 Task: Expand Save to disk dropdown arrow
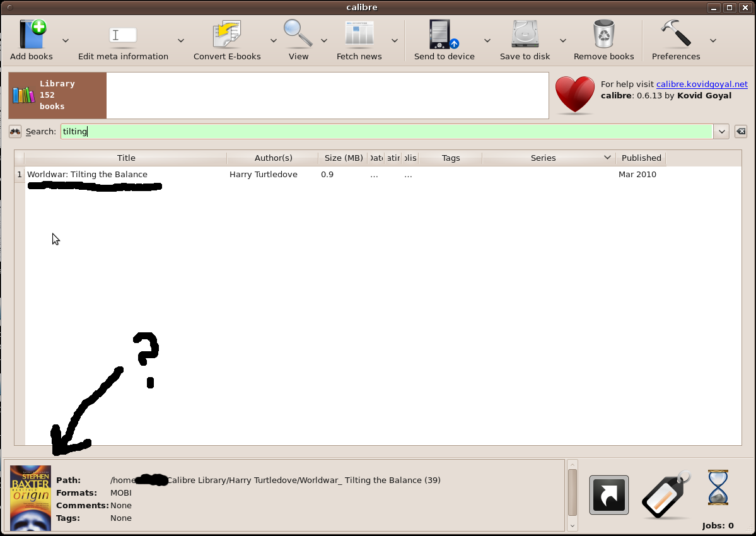point(562,40)
